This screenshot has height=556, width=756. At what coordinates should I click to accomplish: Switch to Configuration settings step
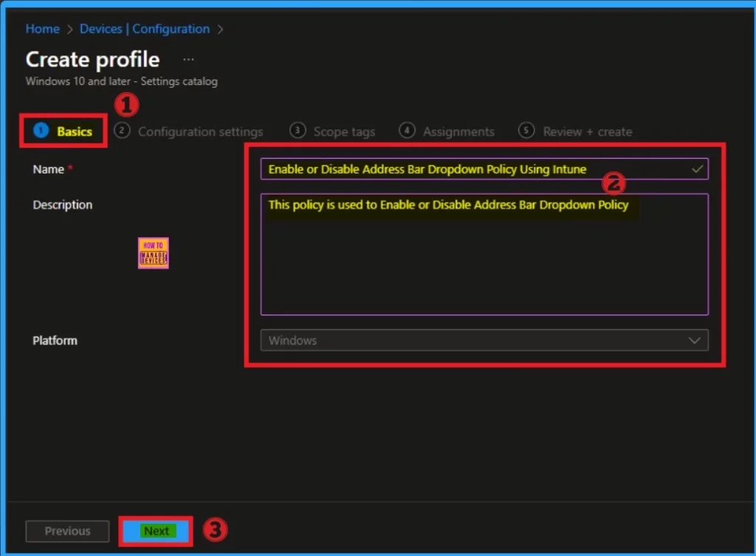[188, 131]
